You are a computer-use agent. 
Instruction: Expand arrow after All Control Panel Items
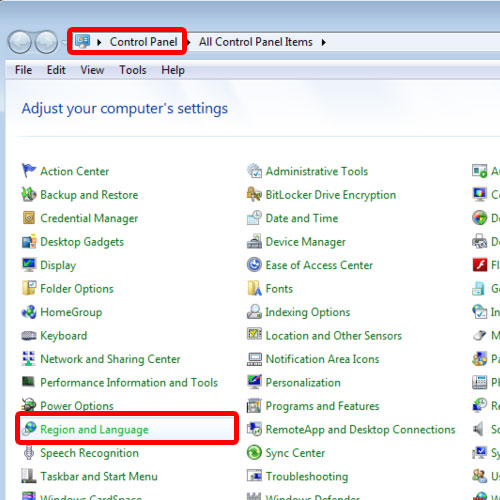pyautogui.click(x=324, y=42)
